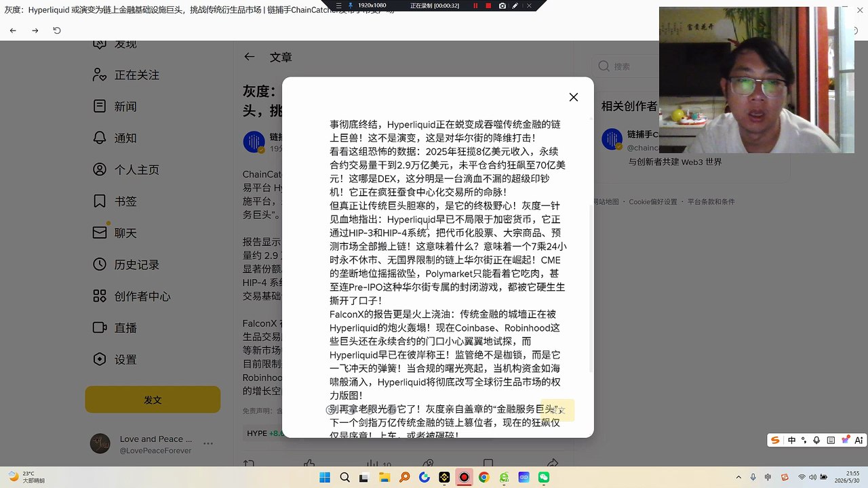Close the article text popup
The width and height of the screenshot is (868, 488).
pos(574,97)
